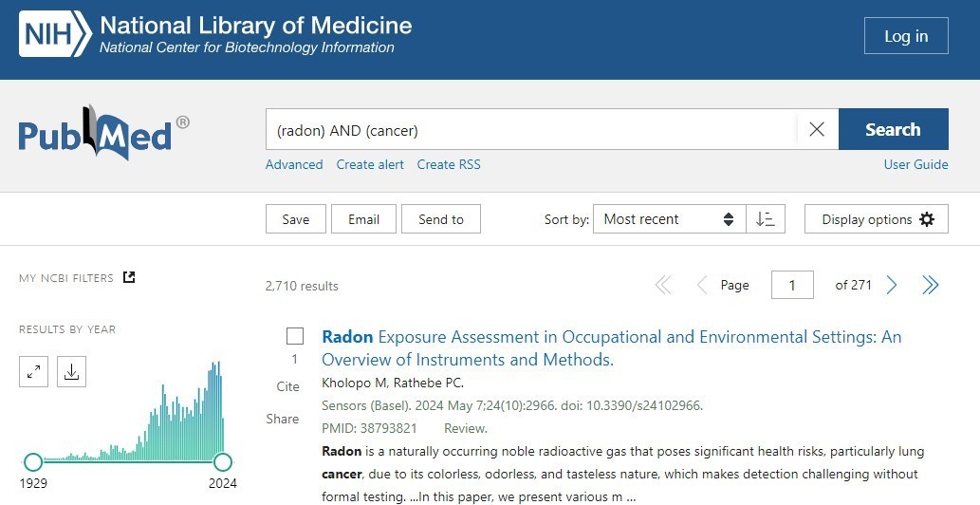Open the Display options gear
The width and height of the screenshot is (980, 505).
(877, 218)
